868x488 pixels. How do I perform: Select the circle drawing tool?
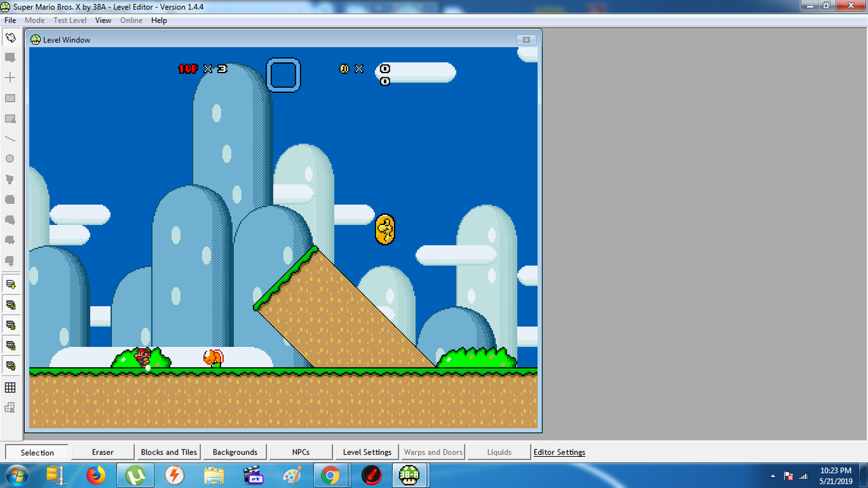(x=10, y=159)
